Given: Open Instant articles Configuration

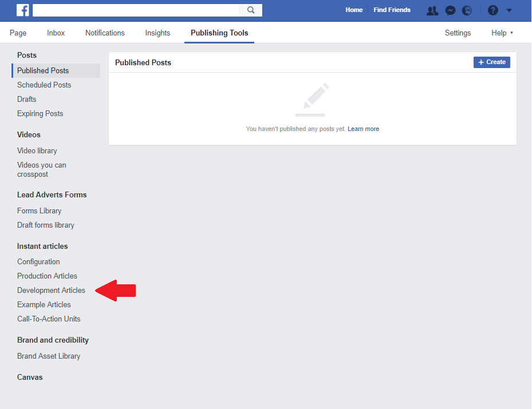Looking at the screenshot, I should (38, 262).
